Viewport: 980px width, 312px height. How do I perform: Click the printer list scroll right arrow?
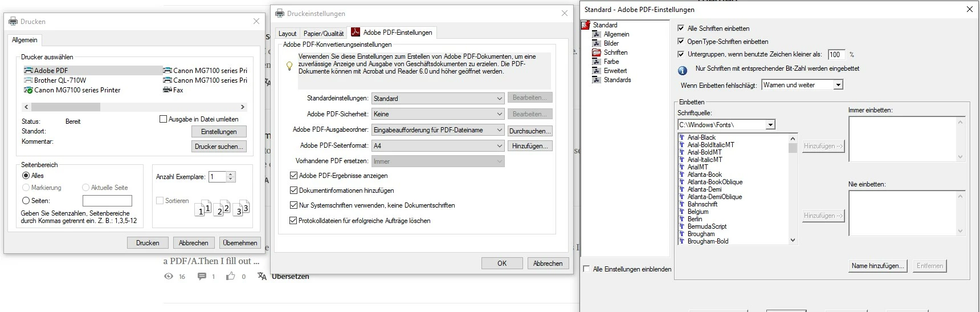[243, 107]
